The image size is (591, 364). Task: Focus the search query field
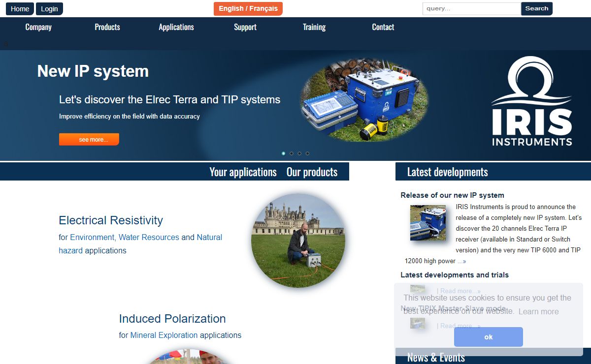tap(471, 8)
